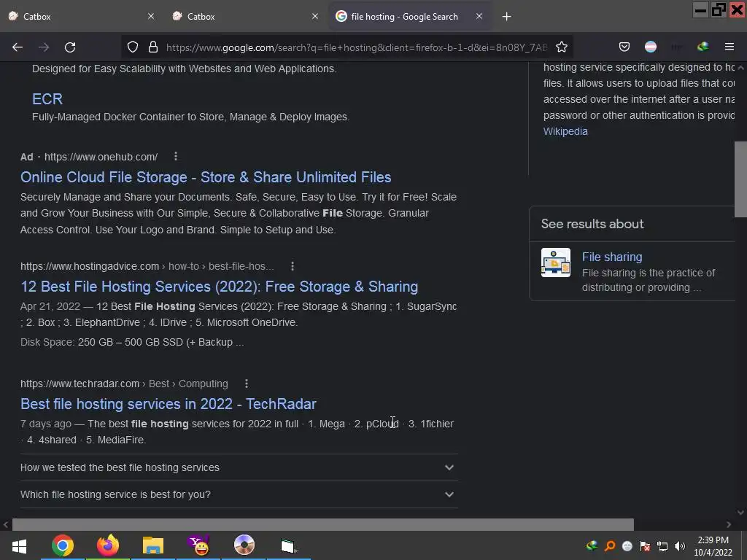Image resolution: width=747 pixels, height=560 pixels.
Task: Open the Internet Download Manager extension icon
Action: coord(703,47)
